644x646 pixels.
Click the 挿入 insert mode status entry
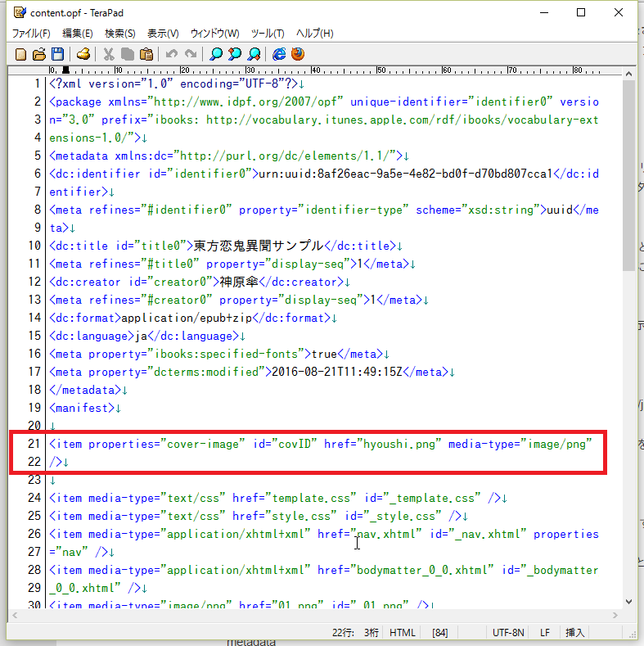(574, 632)
